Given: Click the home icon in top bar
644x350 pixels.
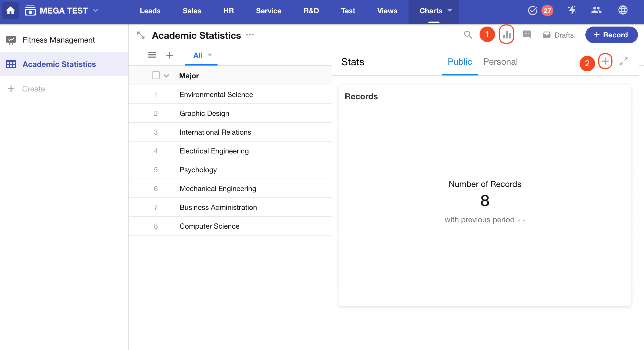Looking at the screenshot, I should pos(11,11).
